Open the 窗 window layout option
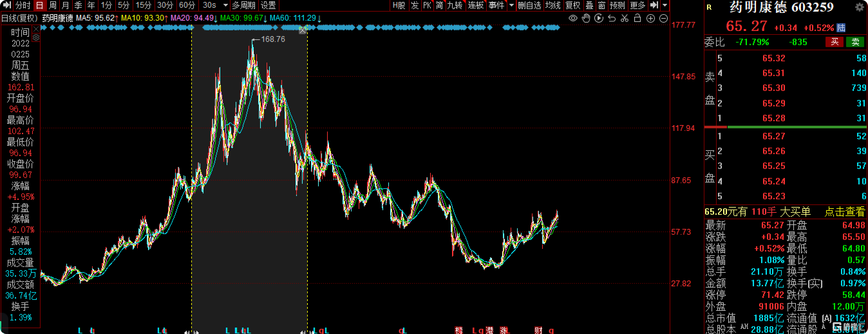This screenshot has height=334, width=868. click(x=601, y=5)
